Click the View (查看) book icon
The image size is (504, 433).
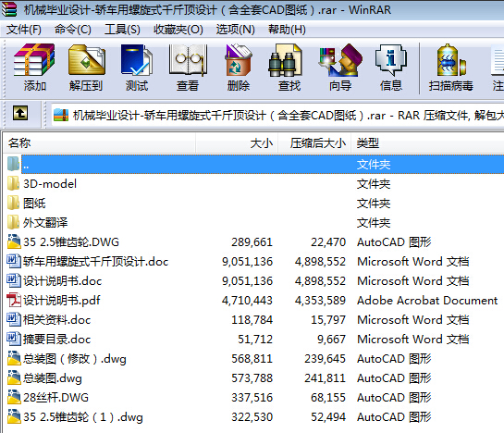pyautogui.click(x=188, y=60)
